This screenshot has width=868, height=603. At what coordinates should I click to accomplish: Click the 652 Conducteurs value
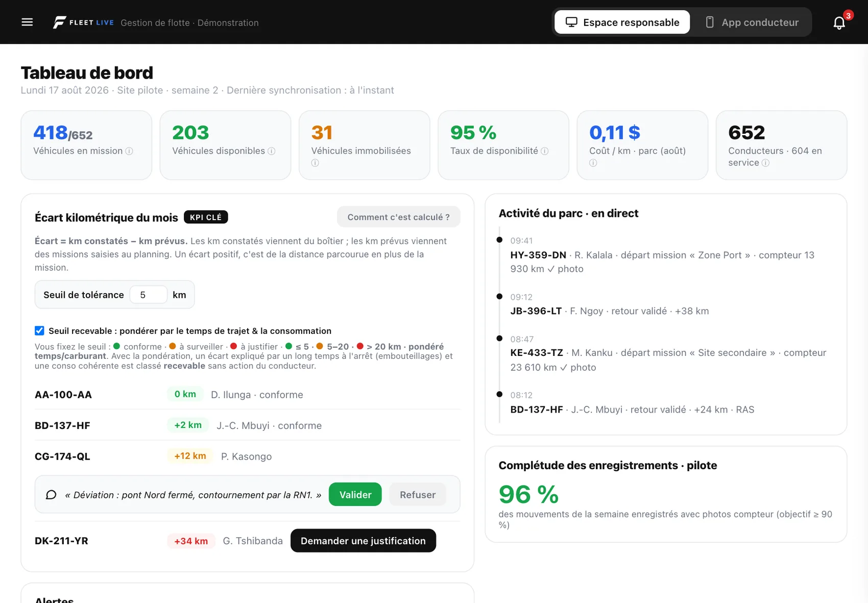[746, 133]
